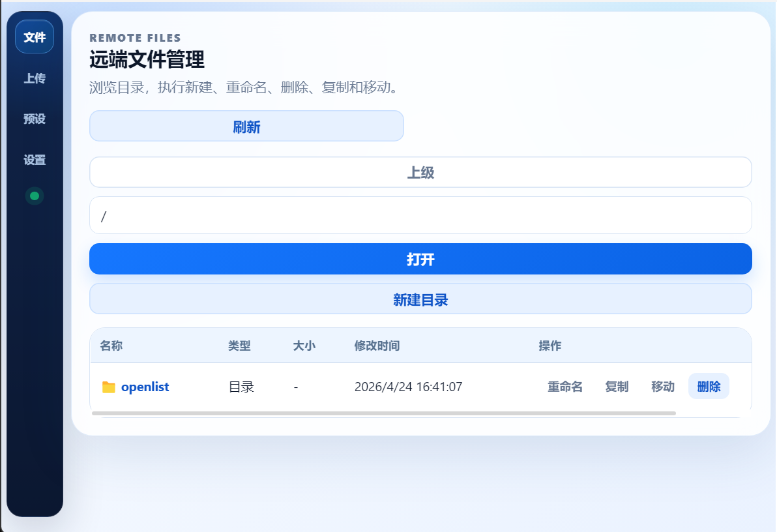The image size is (777, 532).
Task: Click 移动 for the openlist folder
Action: (x=662, y=387)
